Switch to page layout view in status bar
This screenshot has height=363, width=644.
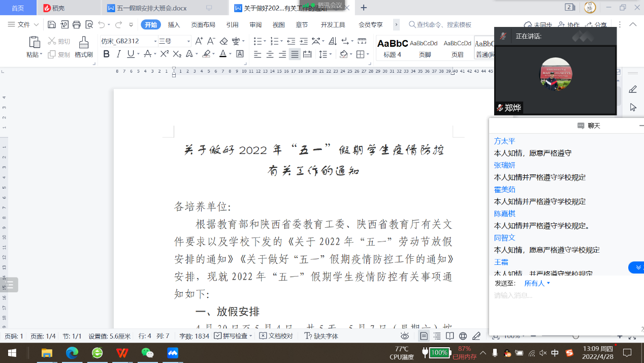[x=424, y=336]
